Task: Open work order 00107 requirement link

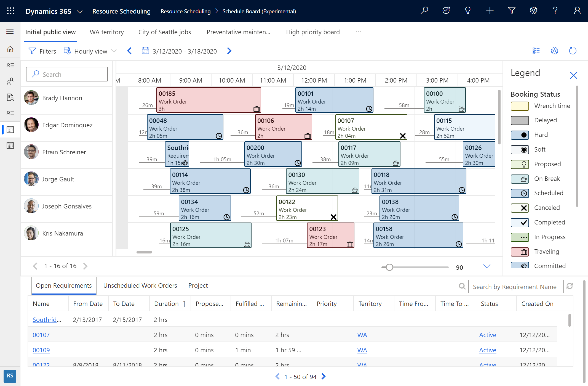Action: 41,335
